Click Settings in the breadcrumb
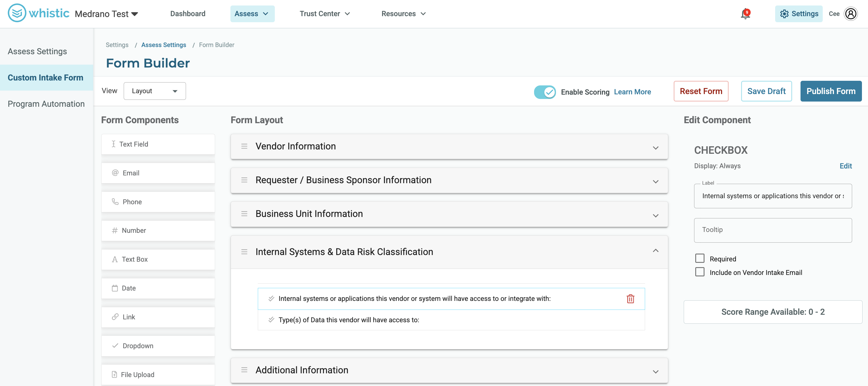Image resolution: width=868 pixels, height=386 pixels. pos(117,45)
